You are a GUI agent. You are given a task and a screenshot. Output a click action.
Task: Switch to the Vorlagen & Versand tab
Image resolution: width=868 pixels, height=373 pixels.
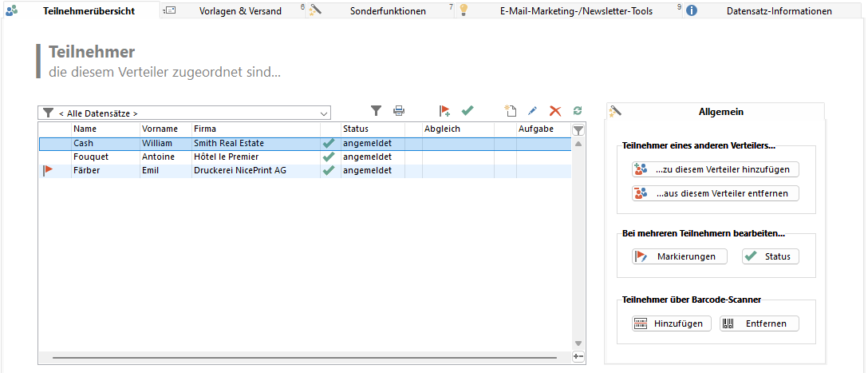(239, 11)
